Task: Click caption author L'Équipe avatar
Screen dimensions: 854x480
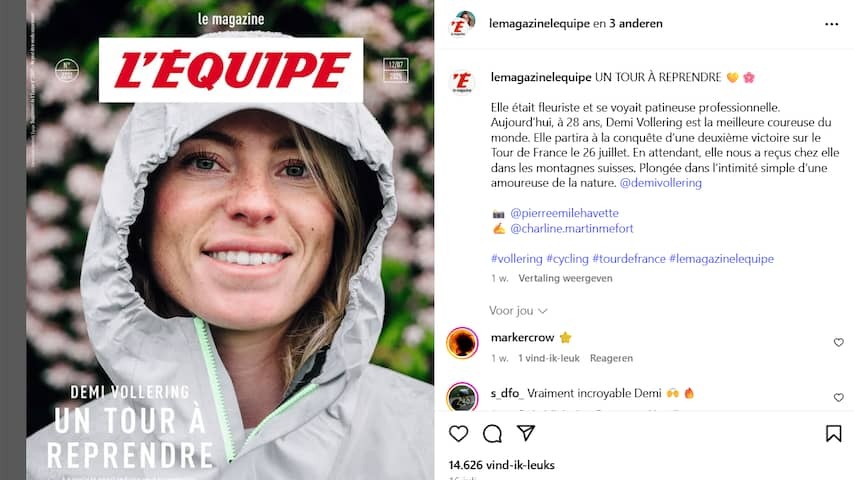Action: [462, 82]
